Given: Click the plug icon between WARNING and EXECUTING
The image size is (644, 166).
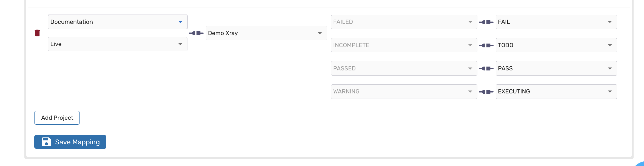Looking at the screenshot, I should click(x=486, y=91).
